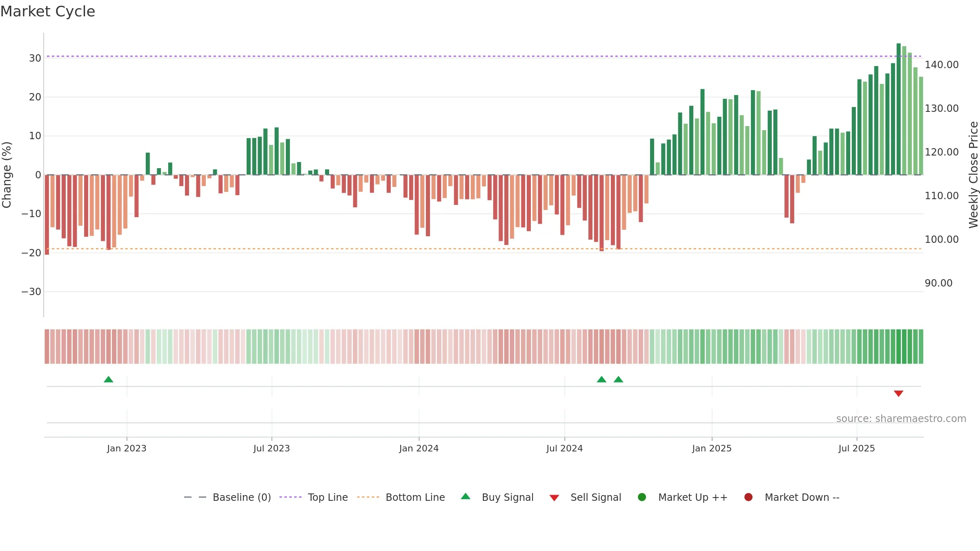Image resolution: width=980 pixels, height=551 pixels.
Task: Click the buy signal triangle before Jan 2023
Action: [x=109, y=380]
